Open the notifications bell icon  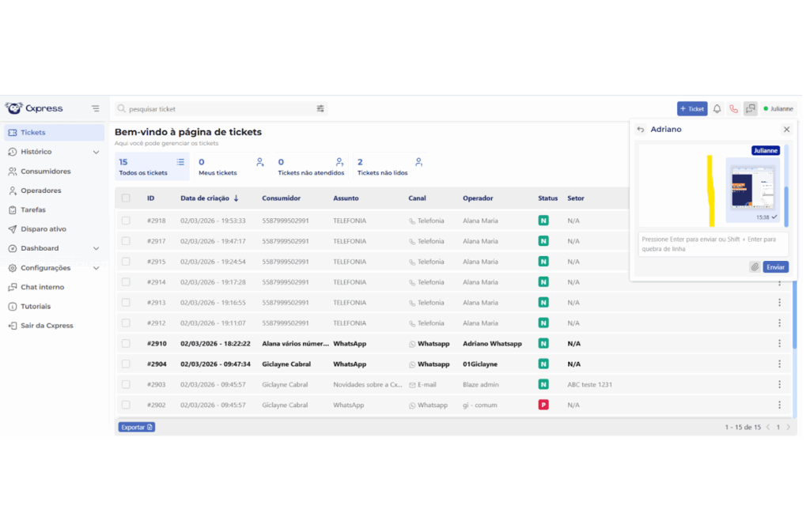point(717,109)
